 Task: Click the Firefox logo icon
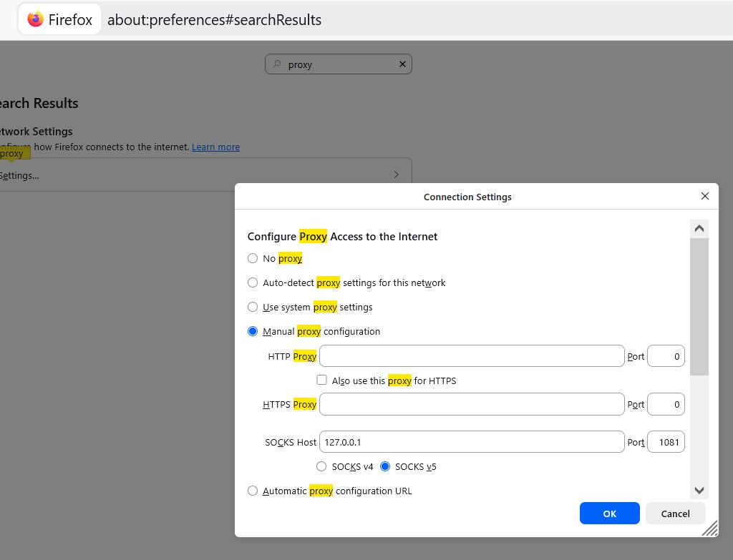click(x=36, y=19)
